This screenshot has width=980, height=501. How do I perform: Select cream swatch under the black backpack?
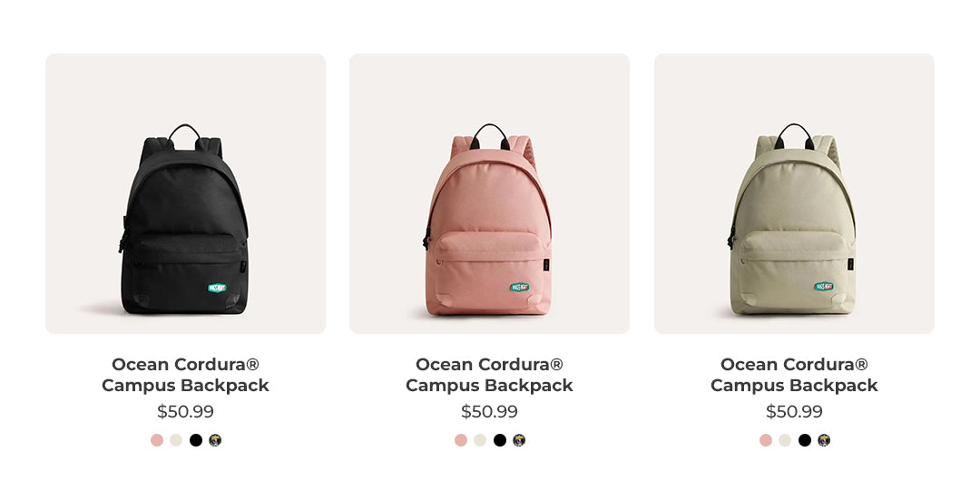click(176, 440)
